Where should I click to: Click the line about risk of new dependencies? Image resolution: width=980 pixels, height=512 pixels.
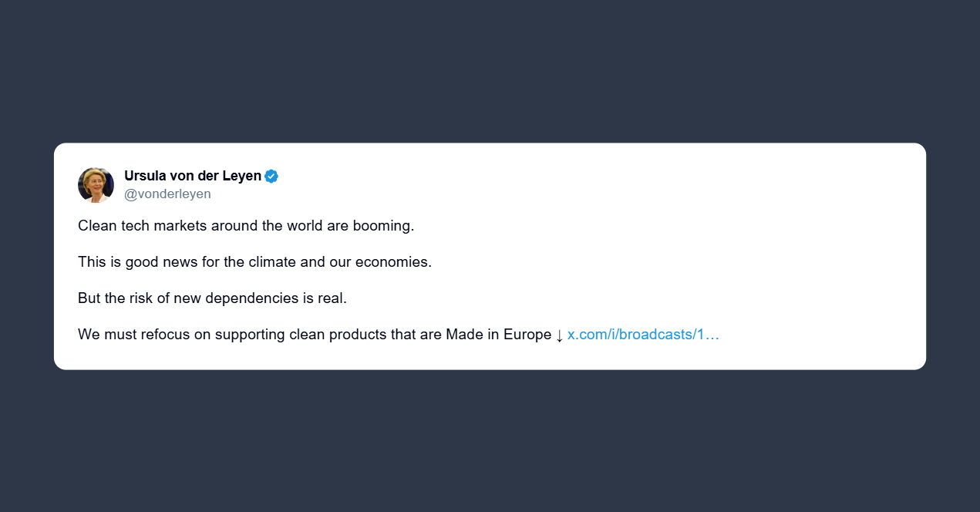click(212, 298)
